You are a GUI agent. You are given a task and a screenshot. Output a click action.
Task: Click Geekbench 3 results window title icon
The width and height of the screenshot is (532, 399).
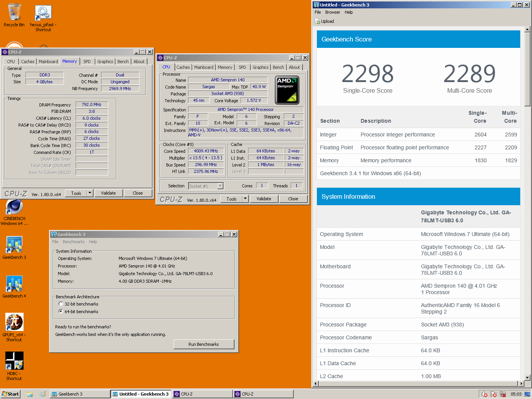[x=316, y=5]
